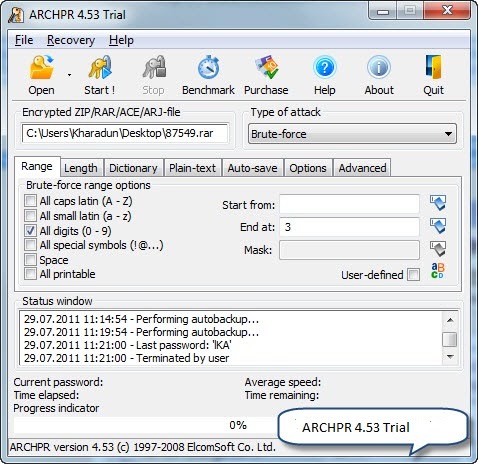Enable All small latin (a - z)
The image size is (478, 464).
(30, 216)
